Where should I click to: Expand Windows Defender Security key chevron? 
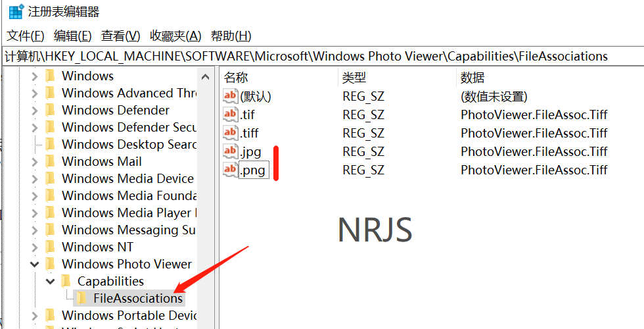pyautogui.click(x=35, y=128)
